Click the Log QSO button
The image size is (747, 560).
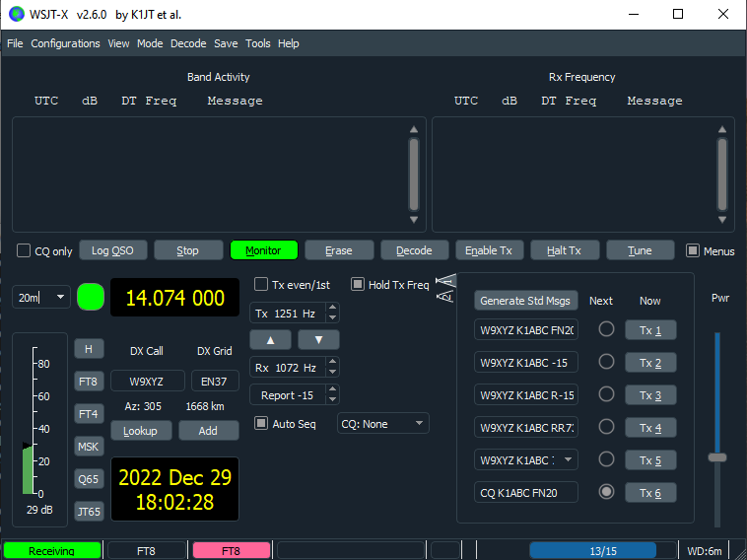(113, 250)
